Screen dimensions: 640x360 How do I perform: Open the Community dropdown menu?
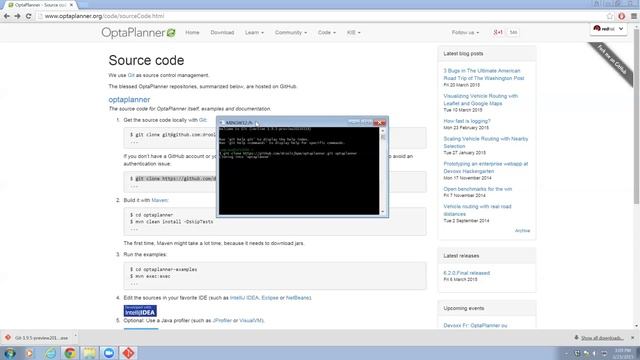291,32
